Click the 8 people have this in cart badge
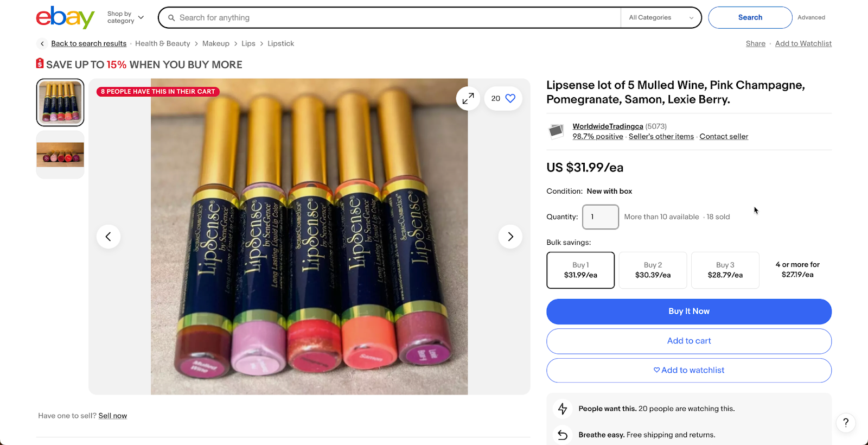 [x=158, y=92]
